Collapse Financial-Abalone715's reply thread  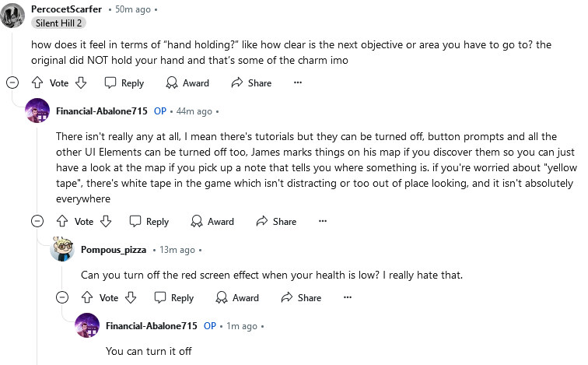tap(37, 221)
